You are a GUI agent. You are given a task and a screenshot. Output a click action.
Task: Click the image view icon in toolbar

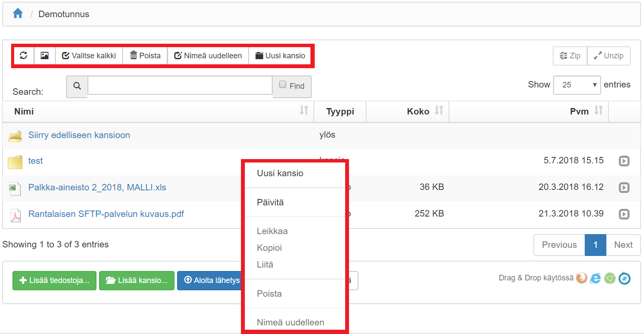coord(45,56)
